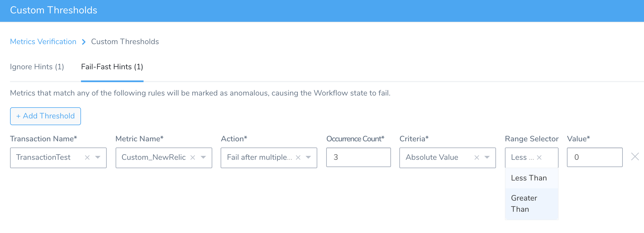Click the + Add Threshold button
The image size is (644, 233).
46,116
